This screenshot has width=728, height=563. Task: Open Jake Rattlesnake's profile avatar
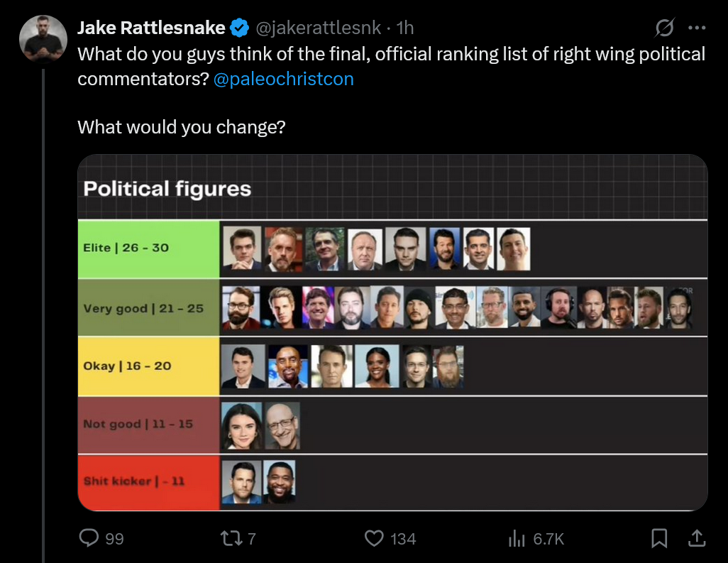[43, 38]
